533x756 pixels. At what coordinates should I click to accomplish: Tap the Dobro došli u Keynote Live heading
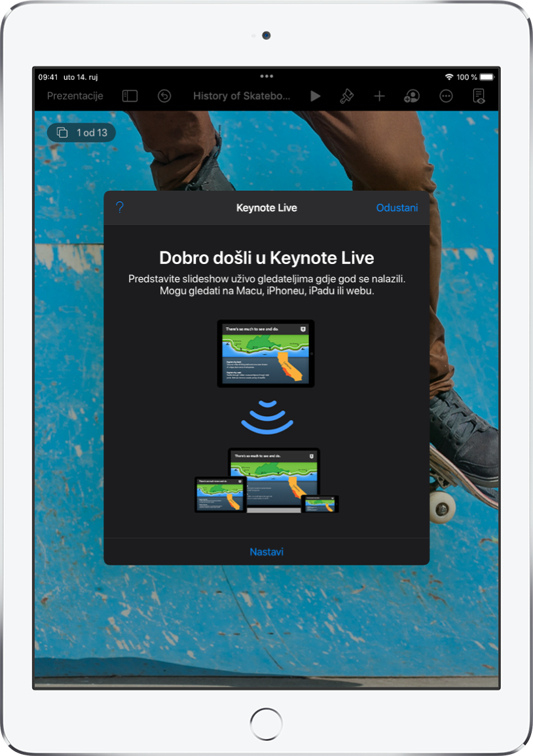[x=266, y=258]
